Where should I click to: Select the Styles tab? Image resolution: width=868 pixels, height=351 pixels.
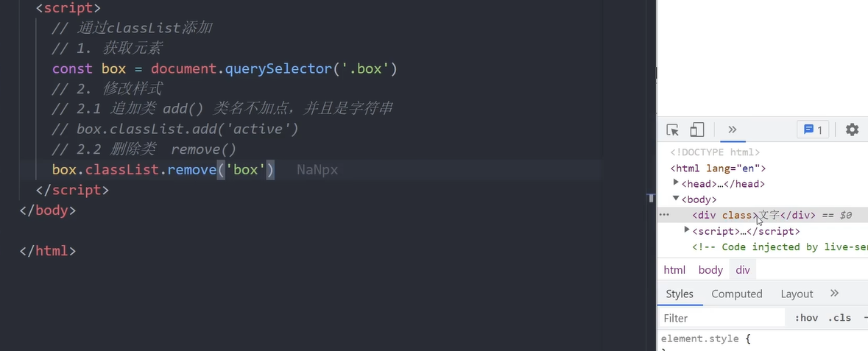(680, 294)
